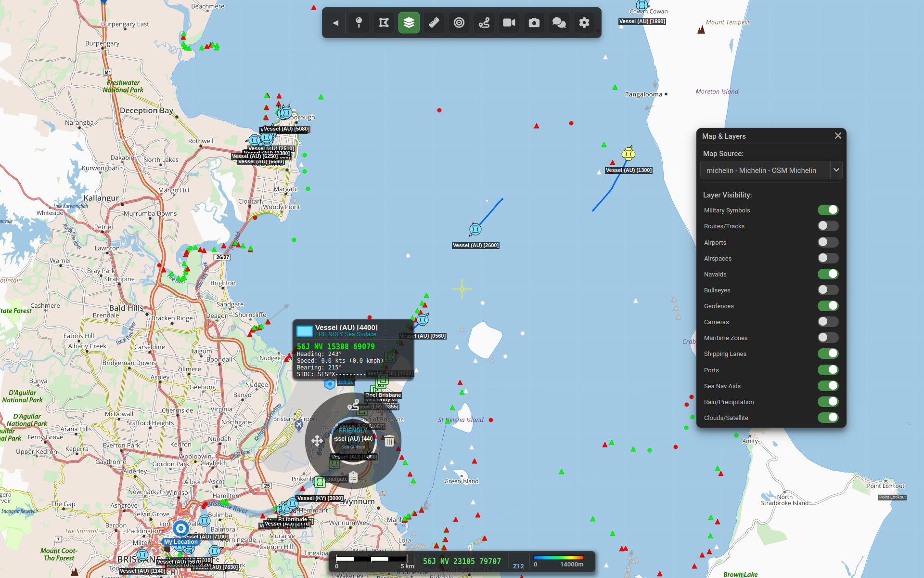Viewport: 924px width, 578px height.
Task: Switch on Airspaces layer visibility
Action: pos(828,258)
